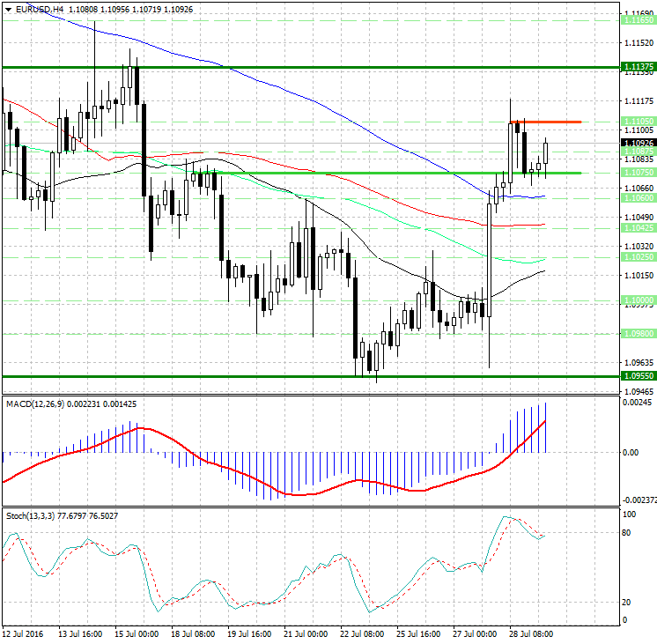657x644 pixels.
Task: Click the Stoch(13,3,3) indicator label
Action: [30, 516]
